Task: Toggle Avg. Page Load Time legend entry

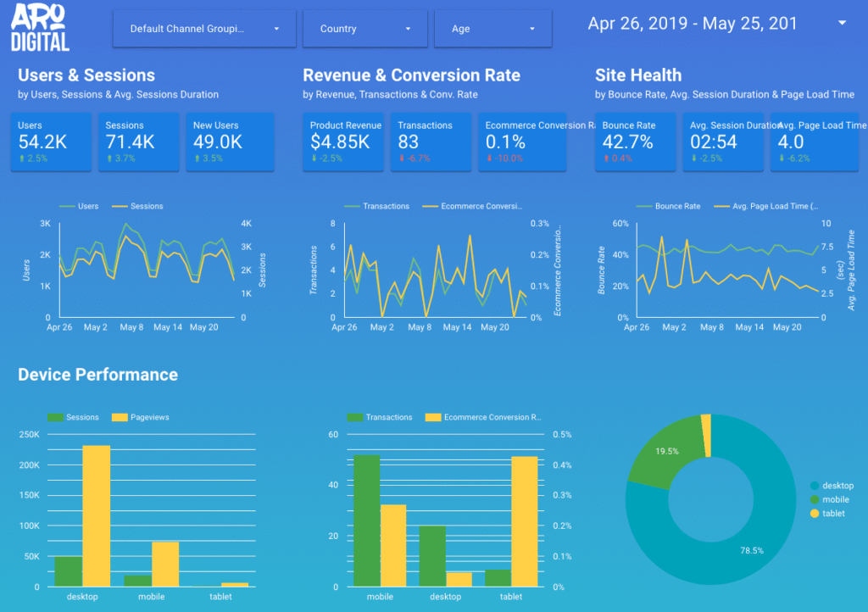Action: pyautogui.click(x=766, y=206)
